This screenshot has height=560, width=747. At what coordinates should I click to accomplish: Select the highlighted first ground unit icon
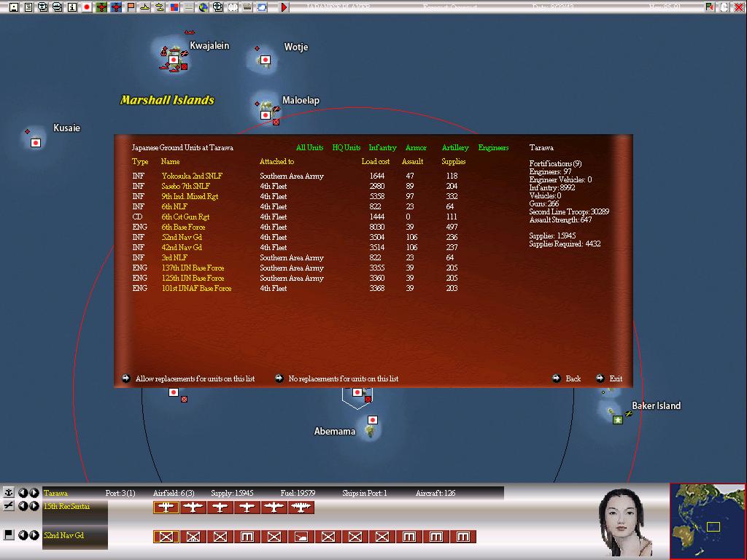(x=166, y=537)
